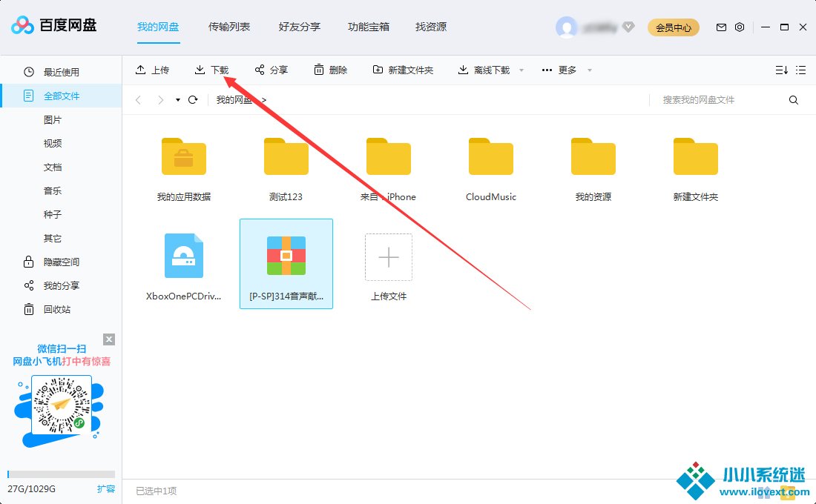Click the Share (分享) toolbar icon
Image resolution: width=816 pixels, height=504 pixels.
coord(260,70)
